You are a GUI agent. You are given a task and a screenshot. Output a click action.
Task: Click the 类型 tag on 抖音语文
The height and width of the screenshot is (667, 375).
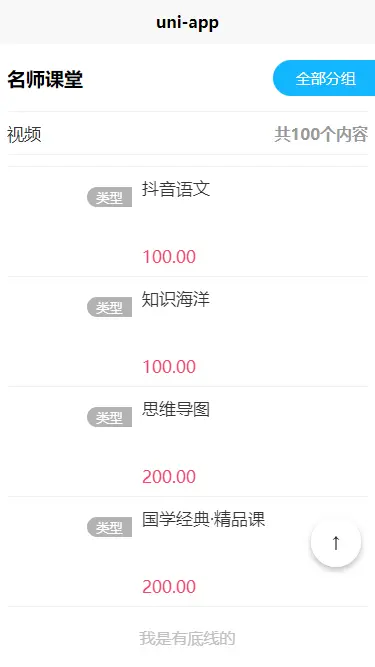(x=109, y=197)
